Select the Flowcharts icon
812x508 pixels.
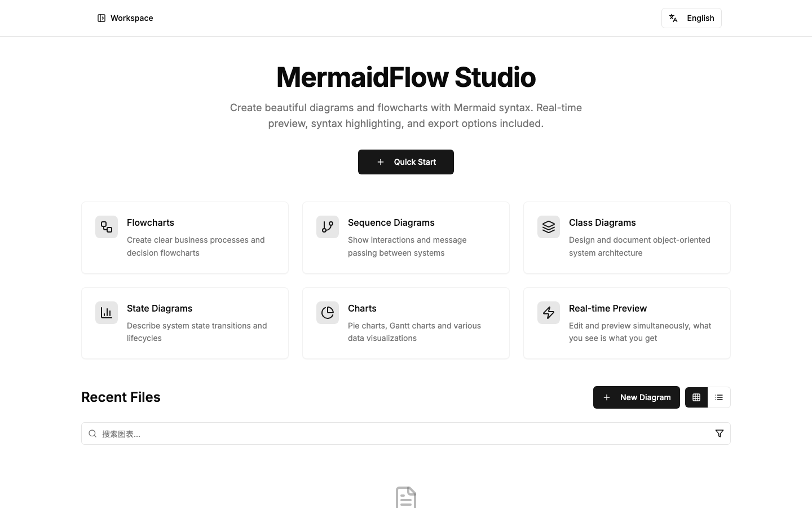click(x=107, y=227)
